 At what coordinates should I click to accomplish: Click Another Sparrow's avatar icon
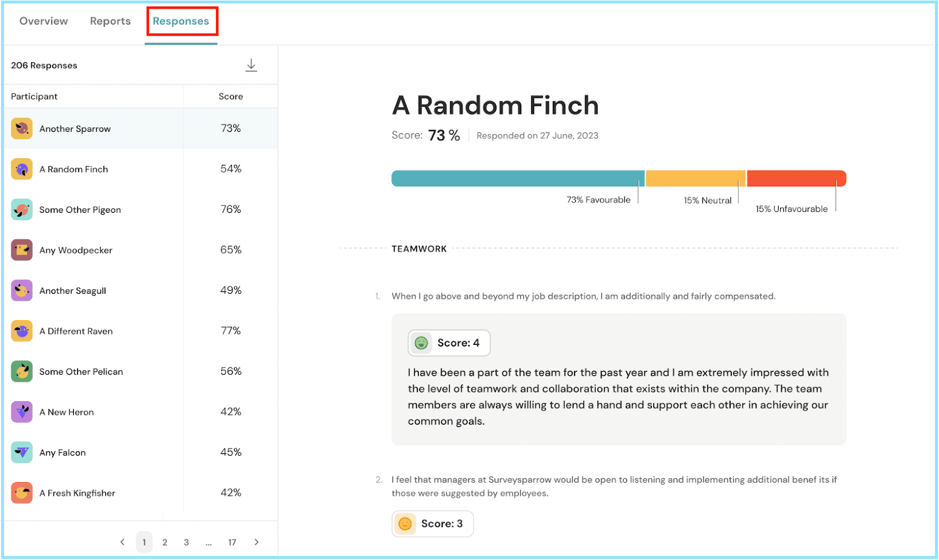tap(22, 128)
